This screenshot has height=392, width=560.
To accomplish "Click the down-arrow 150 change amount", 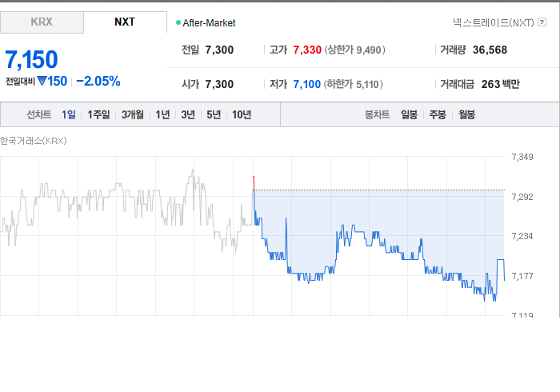I will (x=52, y=82).
